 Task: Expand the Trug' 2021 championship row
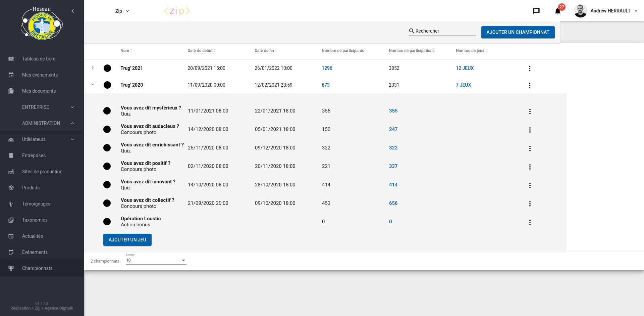(93, 68)
